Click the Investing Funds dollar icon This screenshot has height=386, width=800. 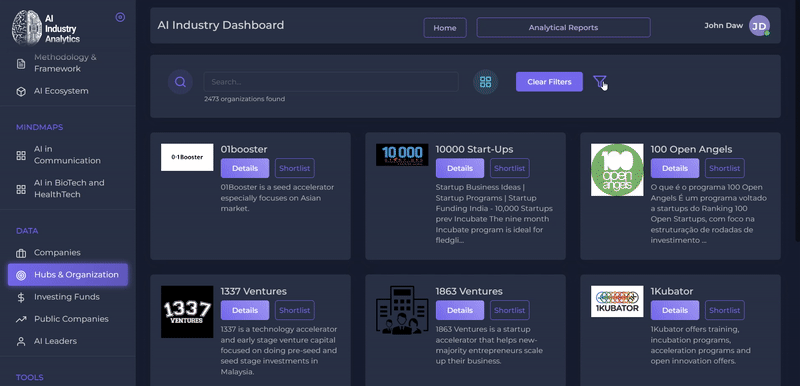21,297
